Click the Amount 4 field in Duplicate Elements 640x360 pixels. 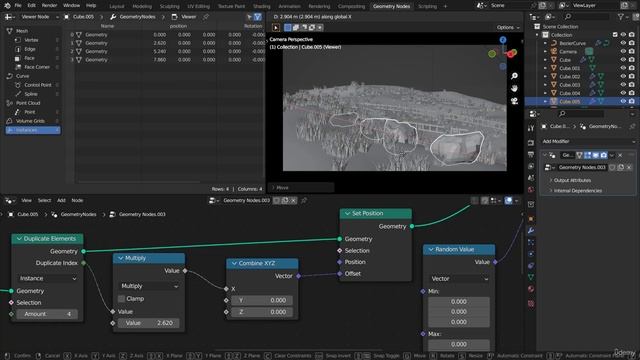47,314
